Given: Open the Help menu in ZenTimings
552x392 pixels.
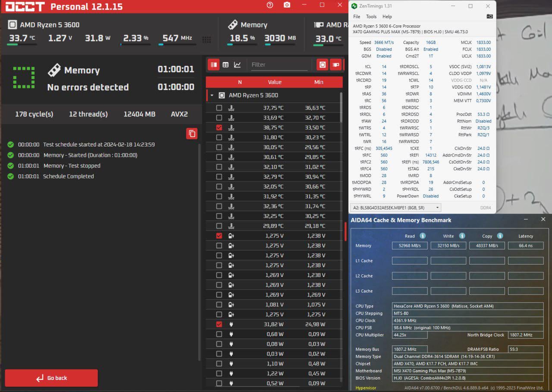Looking at the screenshot, I should point(387,16).
